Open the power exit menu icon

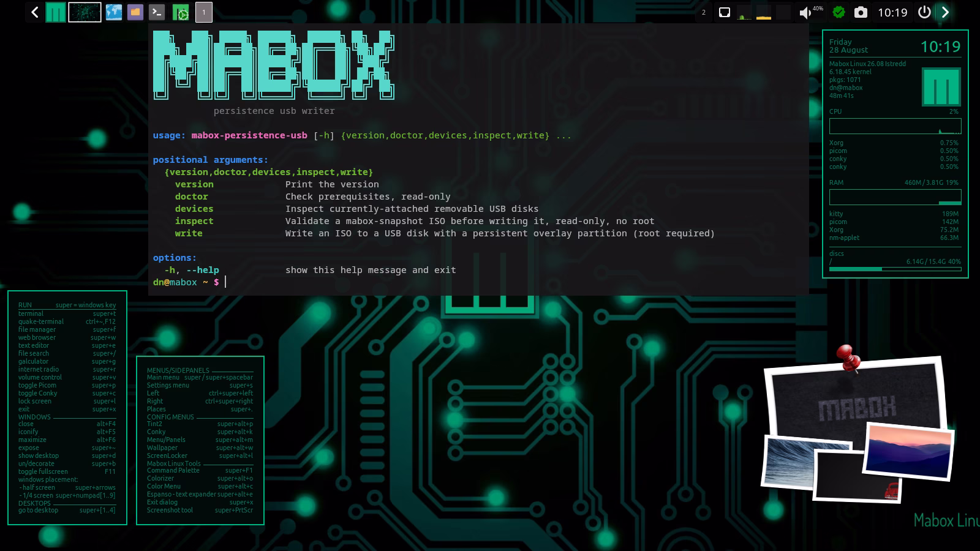pyautogui.click(x=924, y=12)
